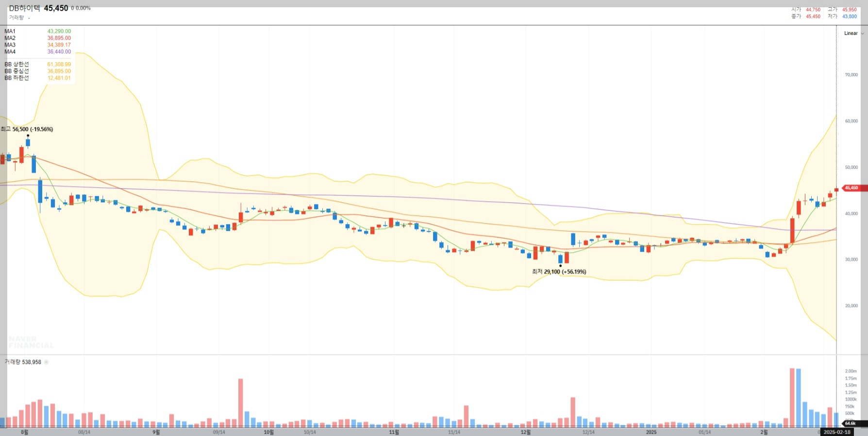The width and height of the screenshot is (868, 436).
Task: Open the Linear scale dropdown
Action: click(x=854, y=33)
